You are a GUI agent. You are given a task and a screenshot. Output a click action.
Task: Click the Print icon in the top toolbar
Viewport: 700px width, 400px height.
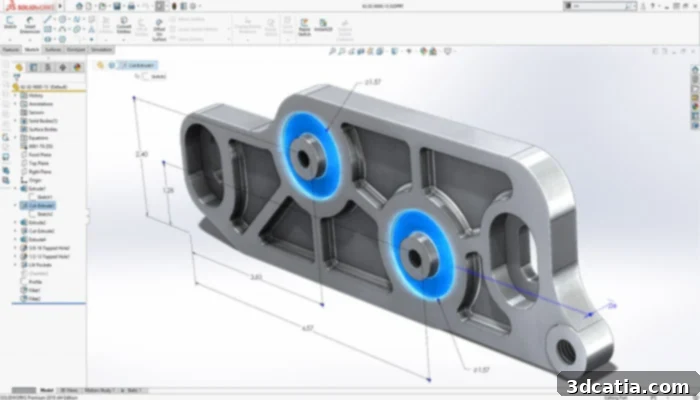[x=131, y=6]
